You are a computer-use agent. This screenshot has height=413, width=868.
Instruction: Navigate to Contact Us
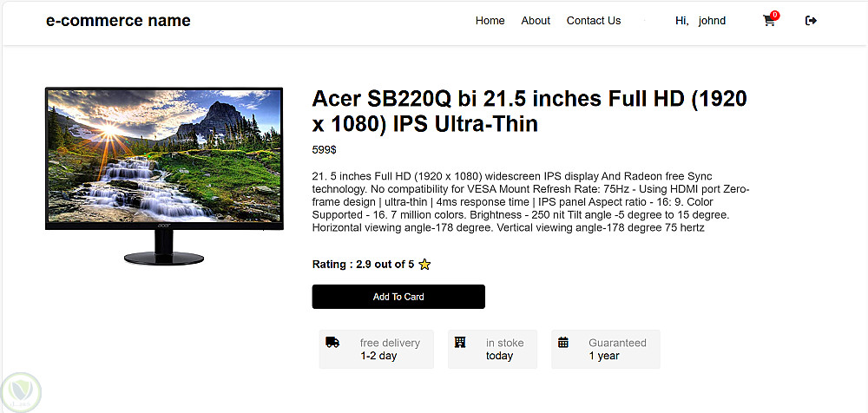[x=594, y=21]
